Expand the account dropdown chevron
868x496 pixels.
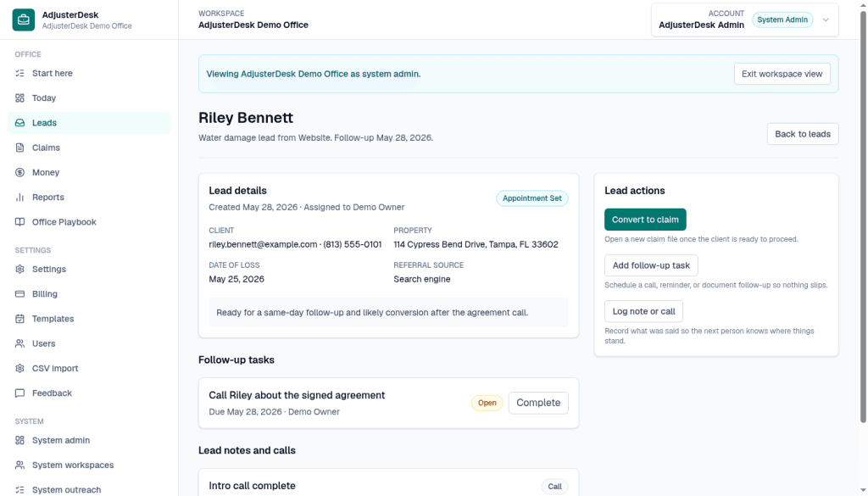tap(826, 20)
